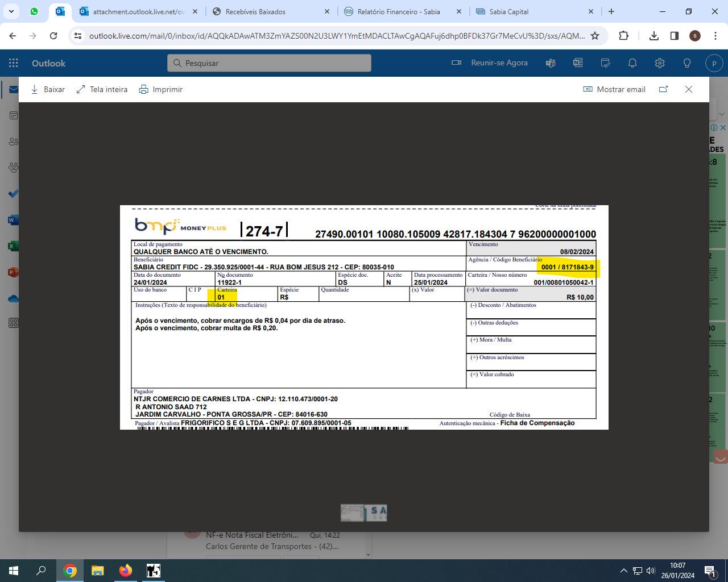Show hidden system tray icons
Image resolution: width=728 pixels, height=582 pixels.
pyautogui.click(x=623, y=571)
